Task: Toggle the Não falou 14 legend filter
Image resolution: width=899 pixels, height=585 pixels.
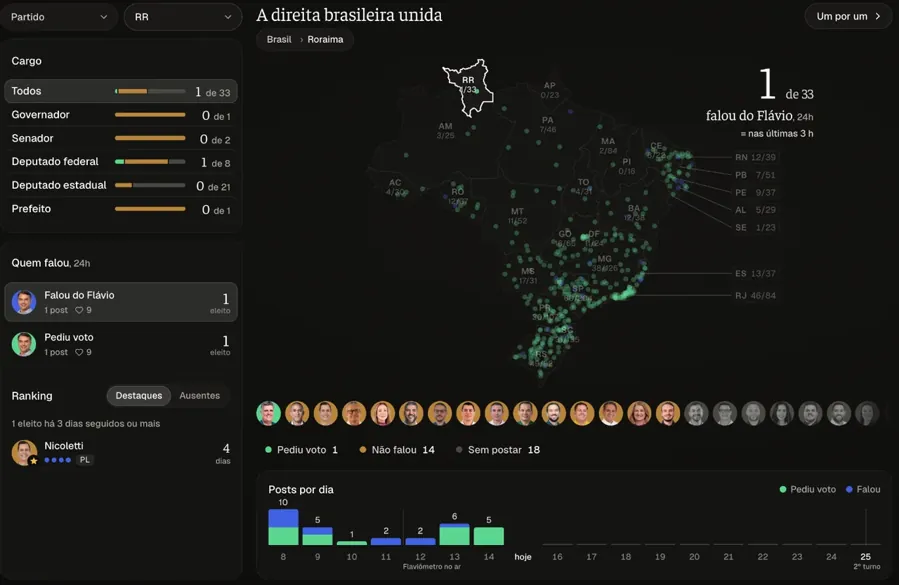Action: [x=397, y=450]
